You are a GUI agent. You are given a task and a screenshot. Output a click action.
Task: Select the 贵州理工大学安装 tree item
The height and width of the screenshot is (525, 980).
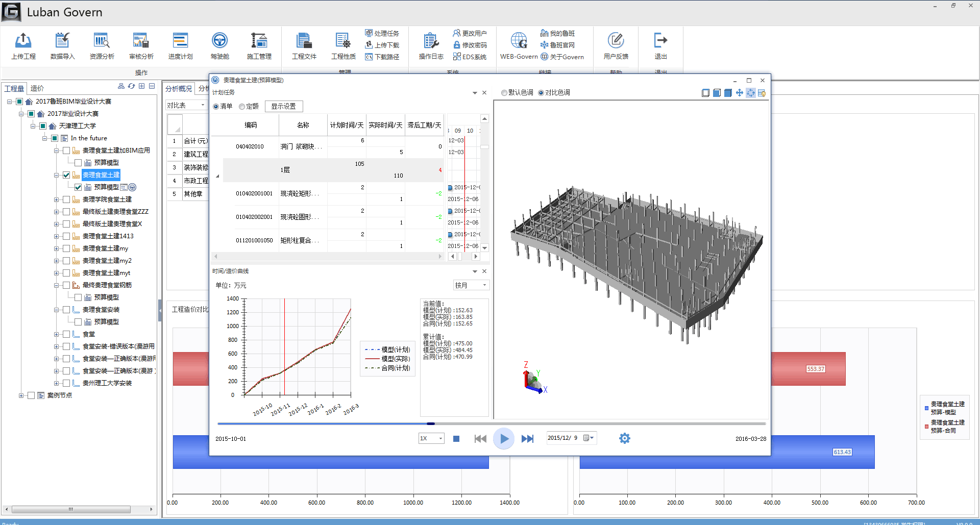[x=107, y=383]
